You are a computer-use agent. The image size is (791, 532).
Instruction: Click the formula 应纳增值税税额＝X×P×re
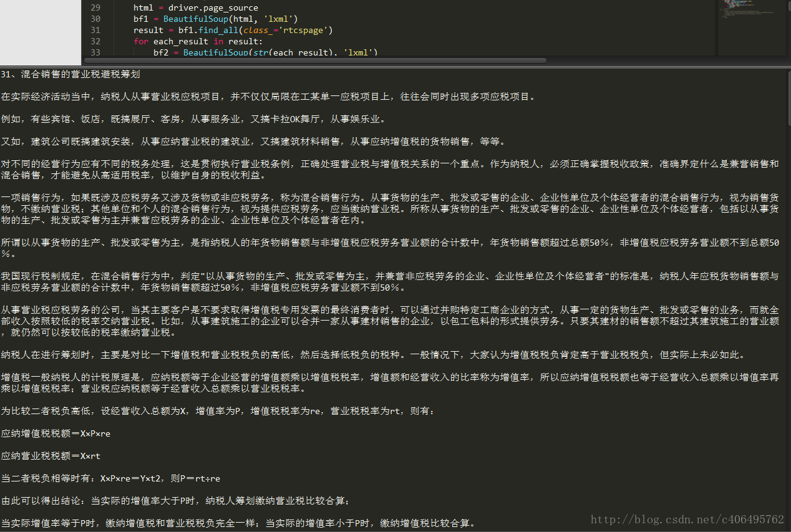point(56,433)
